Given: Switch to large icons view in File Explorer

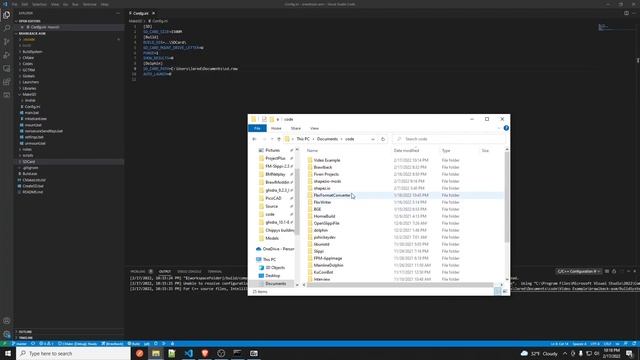Looking at the screenshot, I should (x=505, y=291).
